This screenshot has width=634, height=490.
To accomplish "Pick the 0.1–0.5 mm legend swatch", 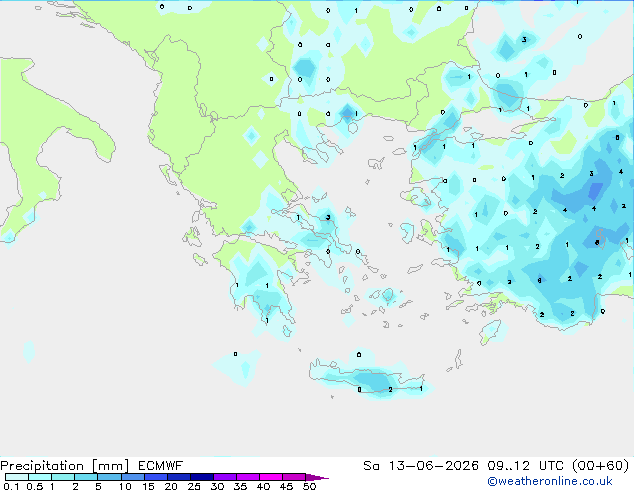I will click(17, 477).
